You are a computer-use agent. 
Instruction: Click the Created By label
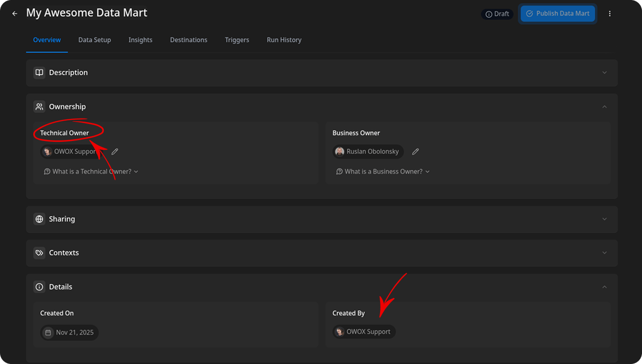349,313
